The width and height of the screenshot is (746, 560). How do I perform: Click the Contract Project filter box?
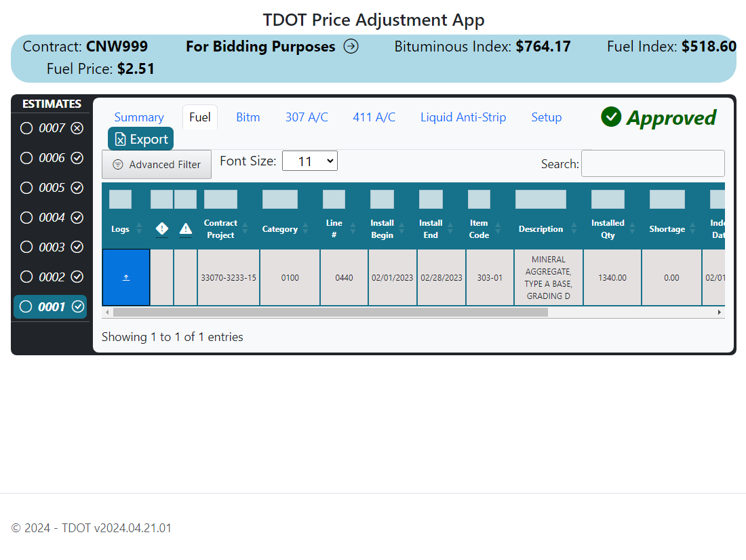[x=221, y=199]
